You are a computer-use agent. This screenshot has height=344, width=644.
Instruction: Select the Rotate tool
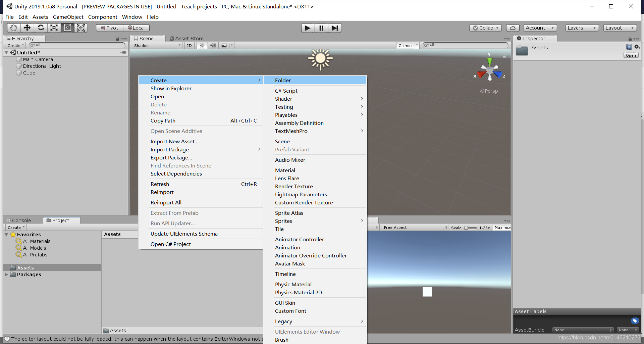(41, 28)
